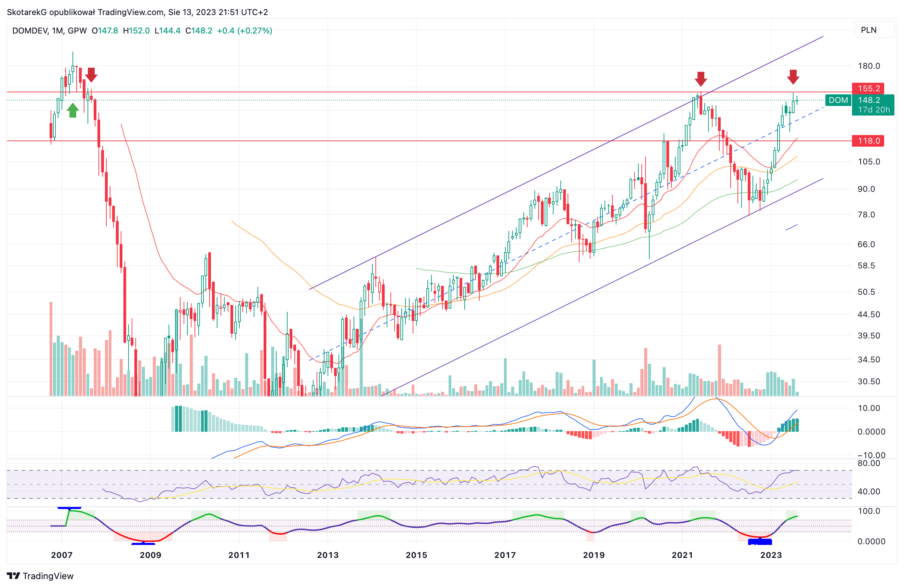Image resolution: width=904 pixels, height=588 pixels.
Task: Click the 90.0 price axis label
Action: pyautogui.click(x=866, y=189)
